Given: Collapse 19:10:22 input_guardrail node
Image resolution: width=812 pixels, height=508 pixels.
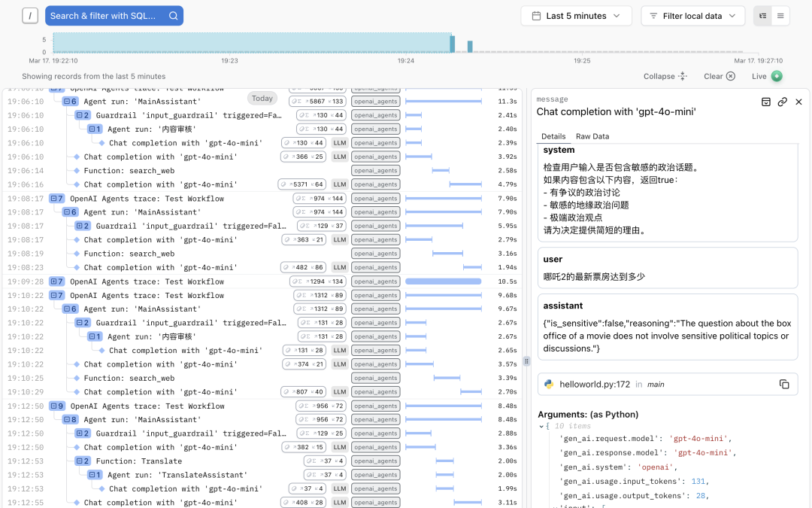Looking at the screenshot, I should point(83,323).
